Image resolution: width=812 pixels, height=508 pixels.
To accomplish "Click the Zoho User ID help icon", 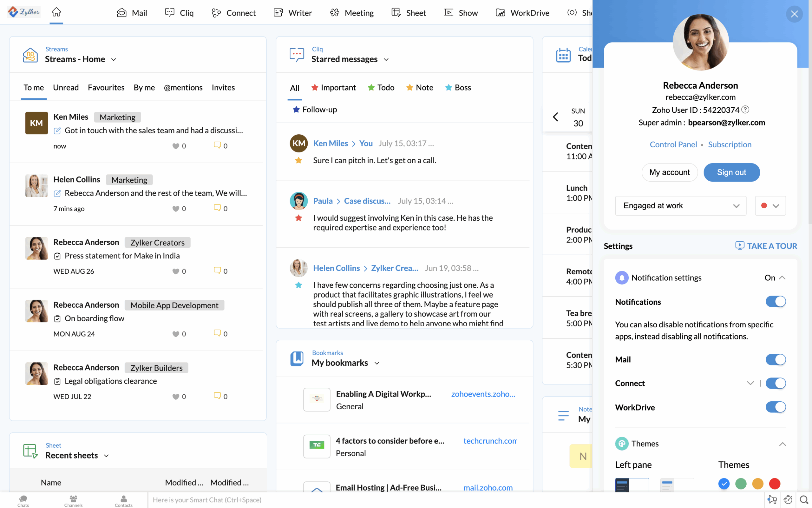I will tap(745, 110).
